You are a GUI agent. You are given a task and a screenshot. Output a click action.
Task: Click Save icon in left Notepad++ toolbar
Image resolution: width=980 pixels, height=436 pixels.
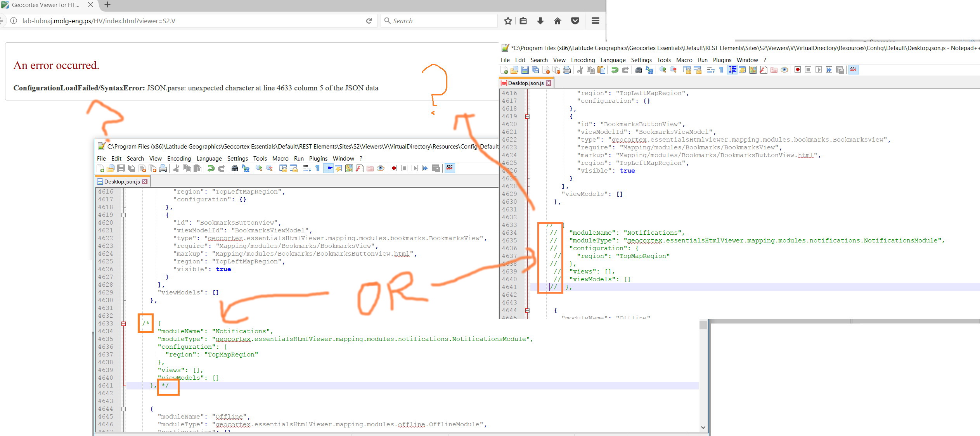[121, 168]
